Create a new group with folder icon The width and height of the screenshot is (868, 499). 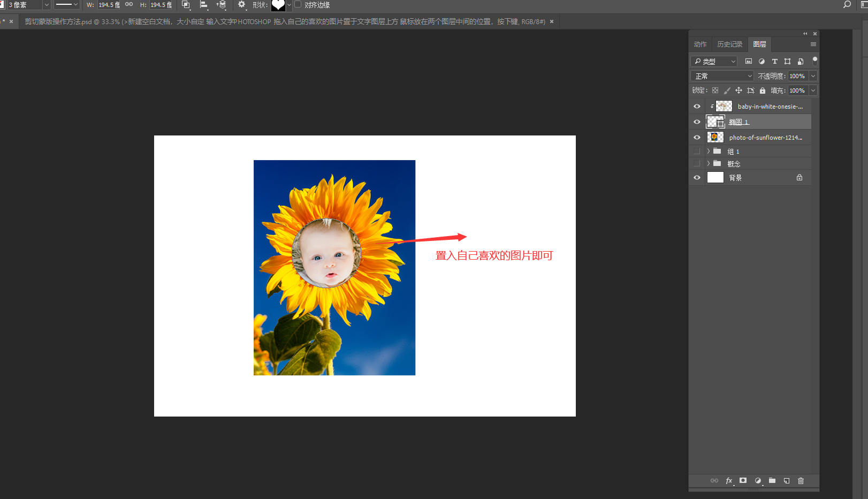point(772,481)
